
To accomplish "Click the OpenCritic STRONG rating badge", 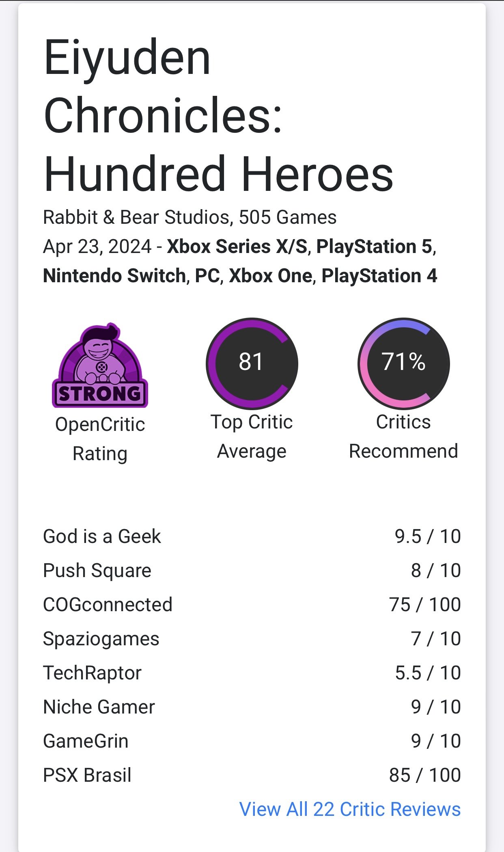I will point(100,365).
